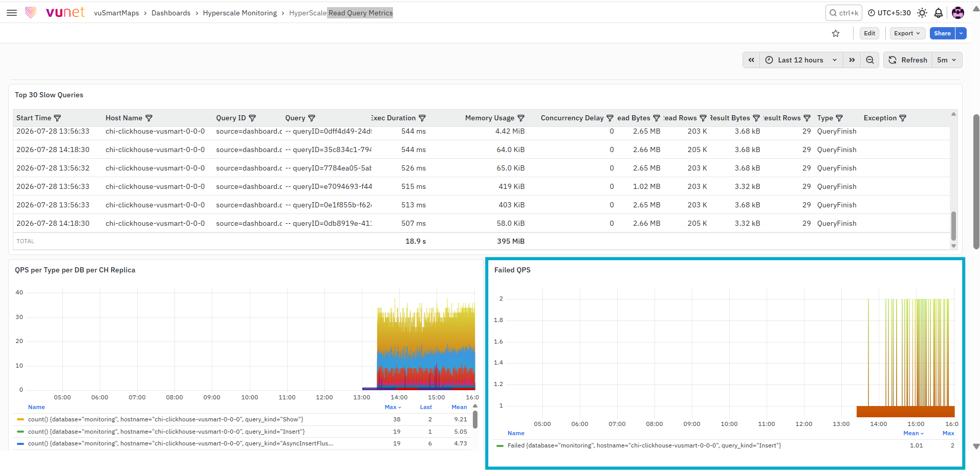Viewport: 980px width, 470px height.
Task: Expand the 5m refresh interval dropdown
Action: (x=947, y=60)
